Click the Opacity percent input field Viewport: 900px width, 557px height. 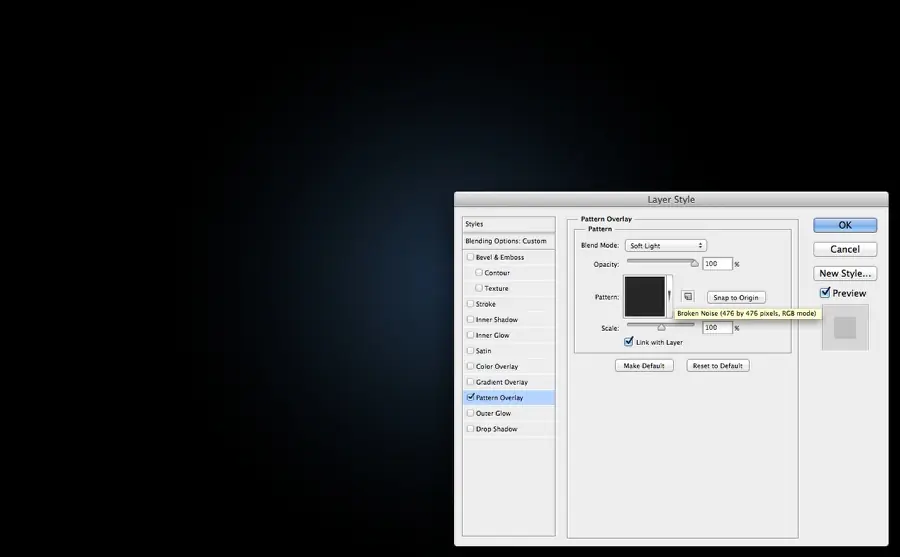tap(717, 264)
